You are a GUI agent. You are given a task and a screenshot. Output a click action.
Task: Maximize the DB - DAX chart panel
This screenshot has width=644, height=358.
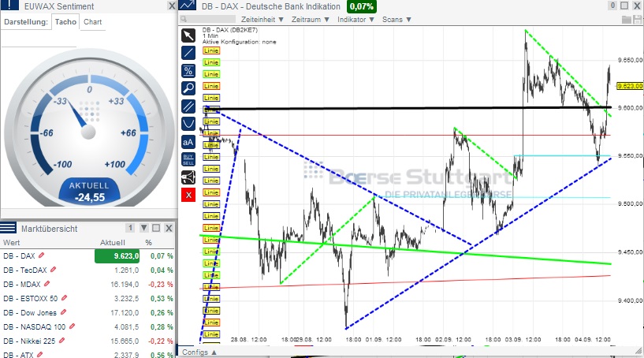[x=624, y=6]
